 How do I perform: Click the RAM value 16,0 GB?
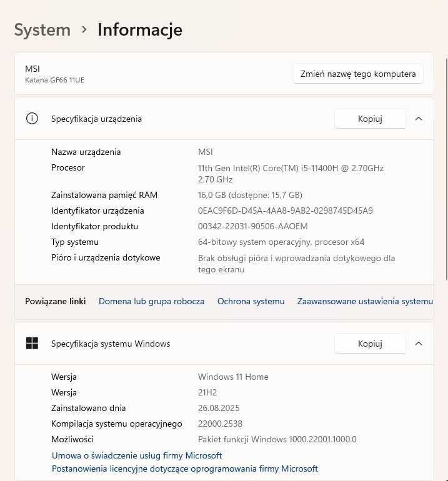(x=250, y=195)
